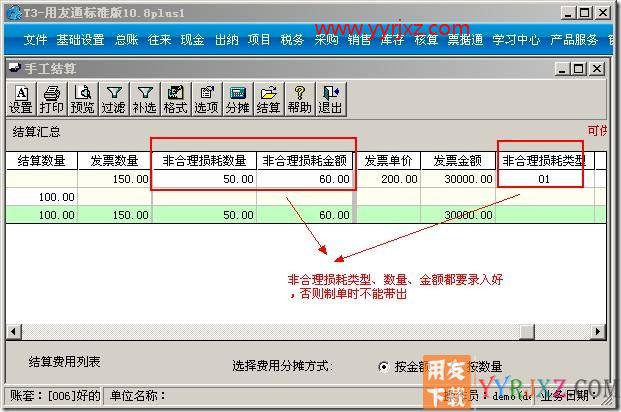Open the 项目 menu
Screen dimensions: 621x412
click(259, 40)
